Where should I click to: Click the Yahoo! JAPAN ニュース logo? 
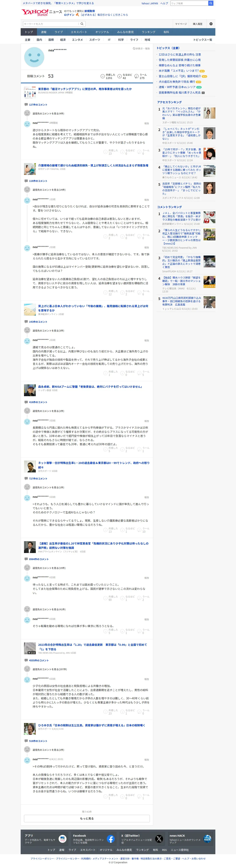[42, 13]
